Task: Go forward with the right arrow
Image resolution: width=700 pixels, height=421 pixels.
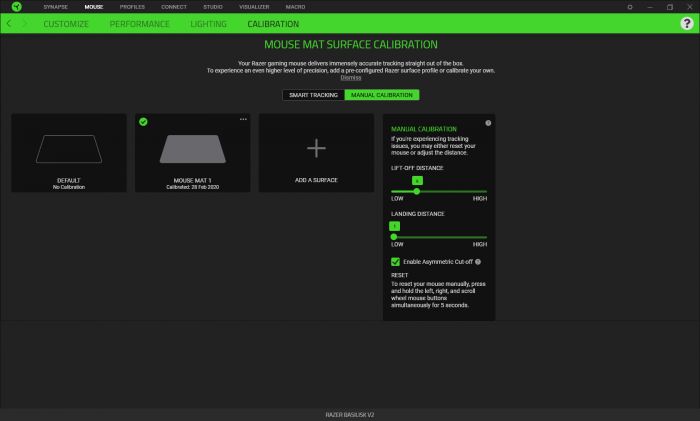Action: [25, 24]
